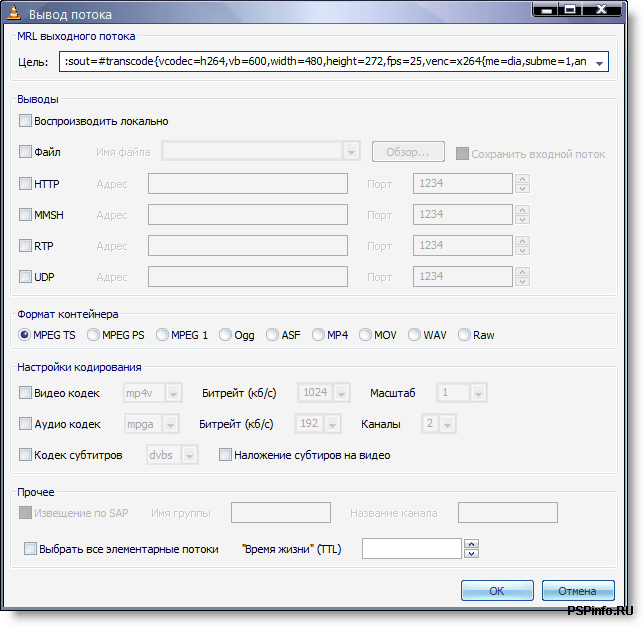Increase the TTL value with up arrow
This screenshot has height=627, width=644.
click(x=473, y=543)
